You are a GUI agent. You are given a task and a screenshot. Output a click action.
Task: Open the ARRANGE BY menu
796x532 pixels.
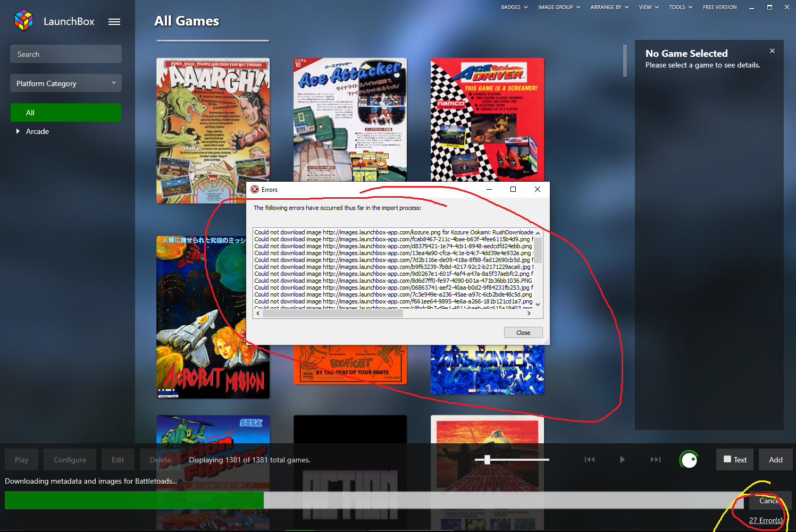[609, 7]
